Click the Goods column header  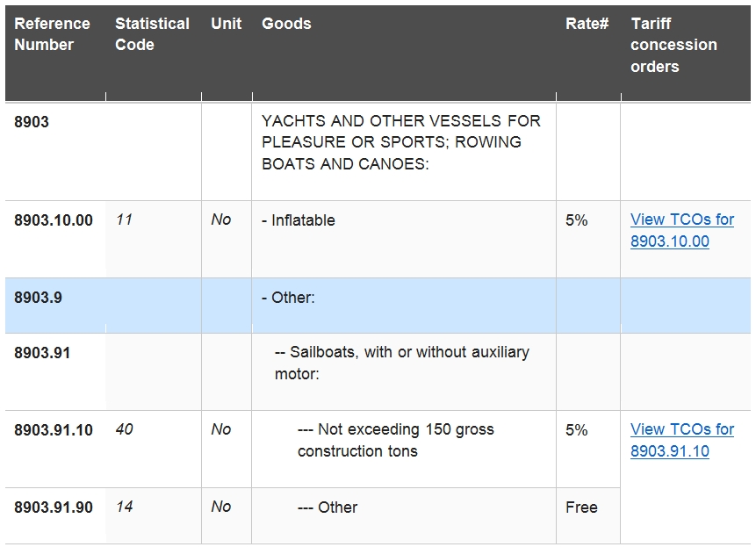(286, 24)
